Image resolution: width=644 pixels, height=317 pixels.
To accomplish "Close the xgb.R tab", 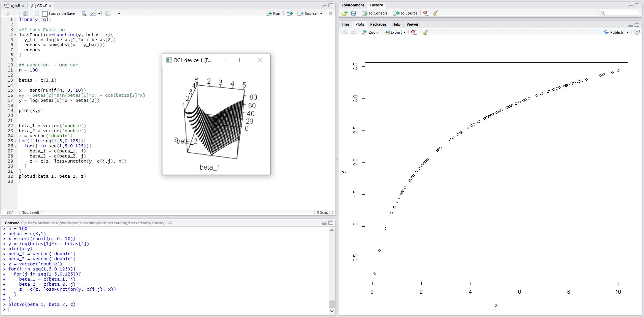I will [23, 6].
